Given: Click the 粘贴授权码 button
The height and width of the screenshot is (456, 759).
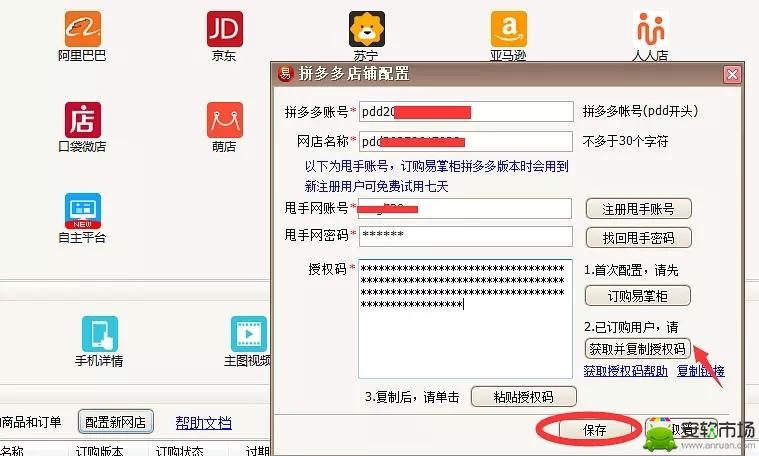Looking at the screenshot, I should click(x=524, y=397).
